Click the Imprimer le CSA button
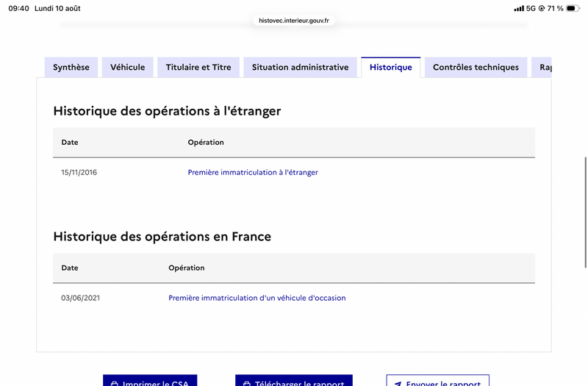This screenshot has height=386, width=588. [x=150, y=380]
